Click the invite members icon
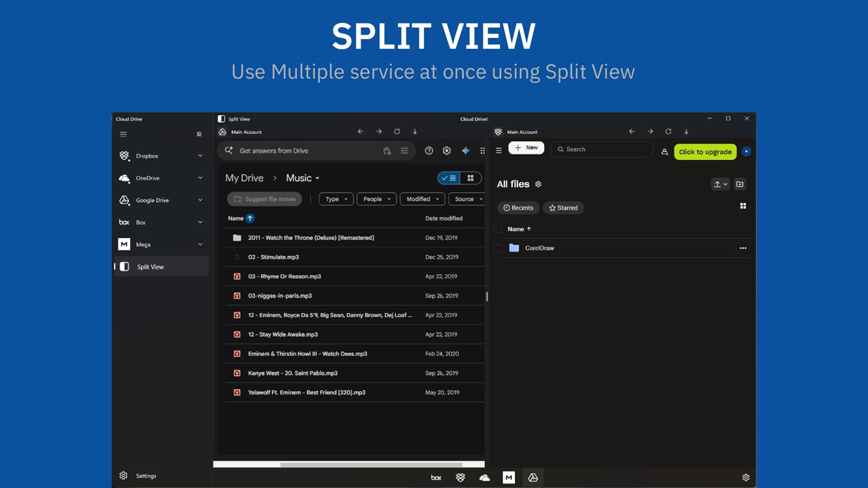This screenshot has width=868, height=488. (x=664, y=152)
